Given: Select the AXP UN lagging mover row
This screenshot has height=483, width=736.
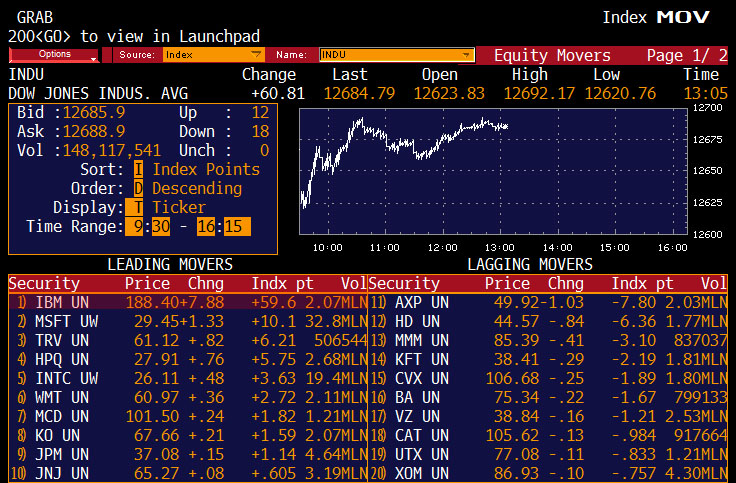Looking at the screenshot, I should 548,302.
